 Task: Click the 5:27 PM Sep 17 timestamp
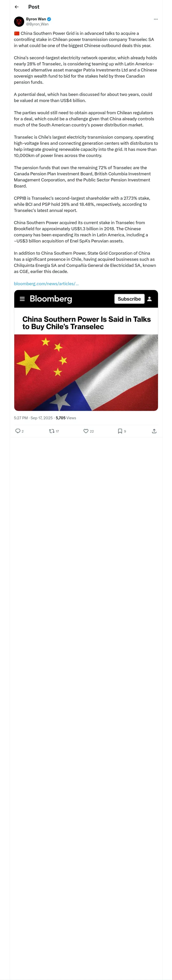pyautogui.click(x=33, y=418)
